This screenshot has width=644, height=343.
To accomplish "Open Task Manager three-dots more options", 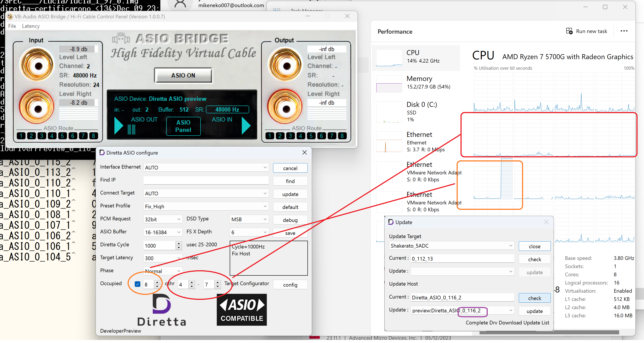I will [624, 31].
